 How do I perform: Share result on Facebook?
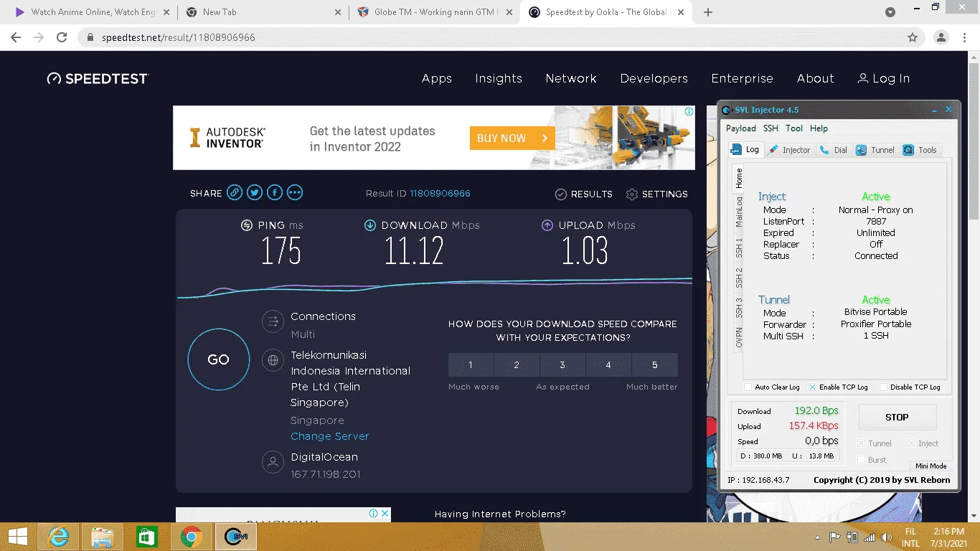click(275, 192)
